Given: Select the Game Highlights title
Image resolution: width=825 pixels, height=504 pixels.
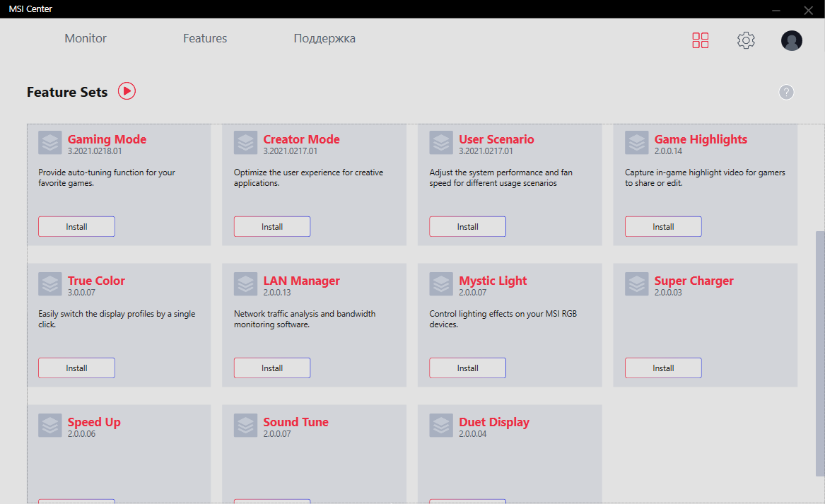Looking at the screenshot, I should coord(701,139).
